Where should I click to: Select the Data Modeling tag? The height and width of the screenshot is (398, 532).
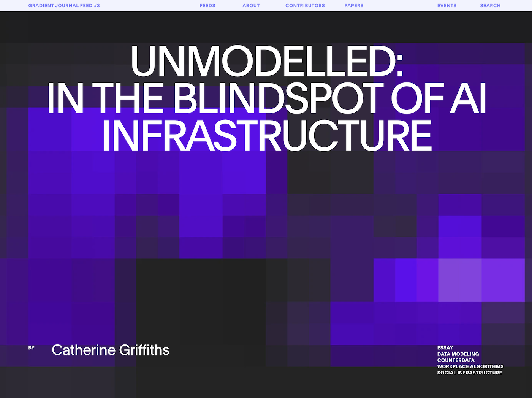(x=458, y=354)
